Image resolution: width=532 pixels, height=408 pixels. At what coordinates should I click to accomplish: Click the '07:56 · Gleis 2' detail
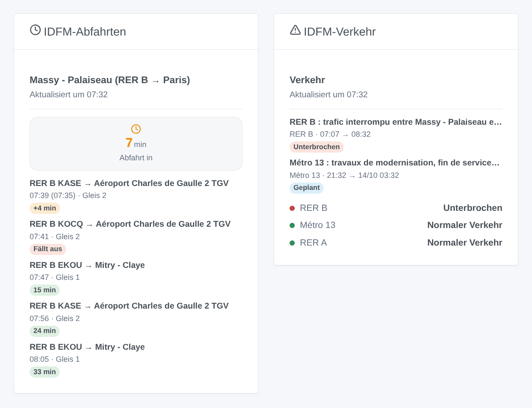(54, 318)
